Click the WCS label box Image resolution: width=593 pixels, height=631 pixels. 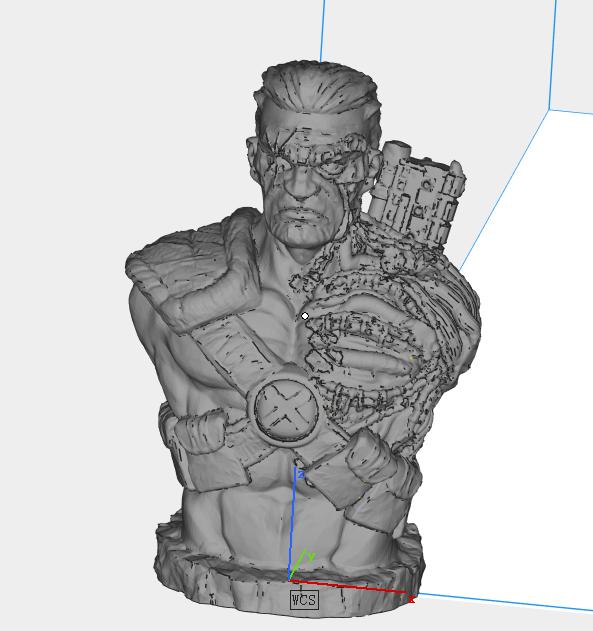[304, 600]
